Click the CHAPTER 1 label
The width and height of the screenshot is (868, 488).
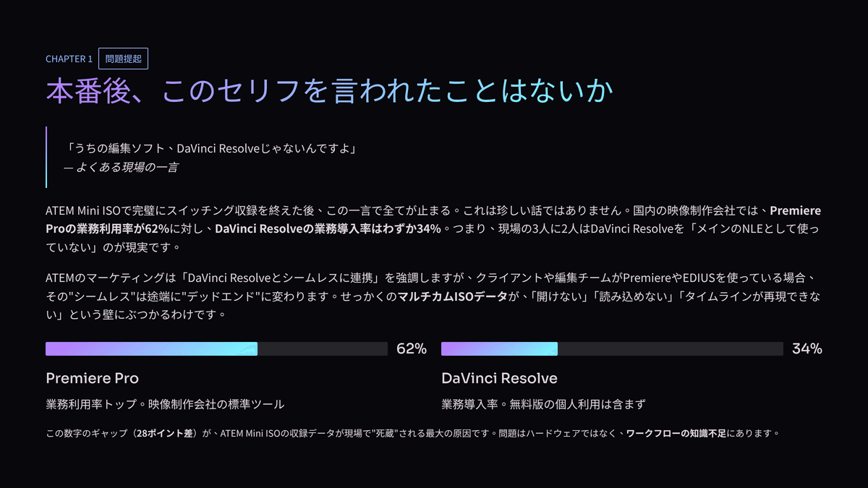coord(69,59)
